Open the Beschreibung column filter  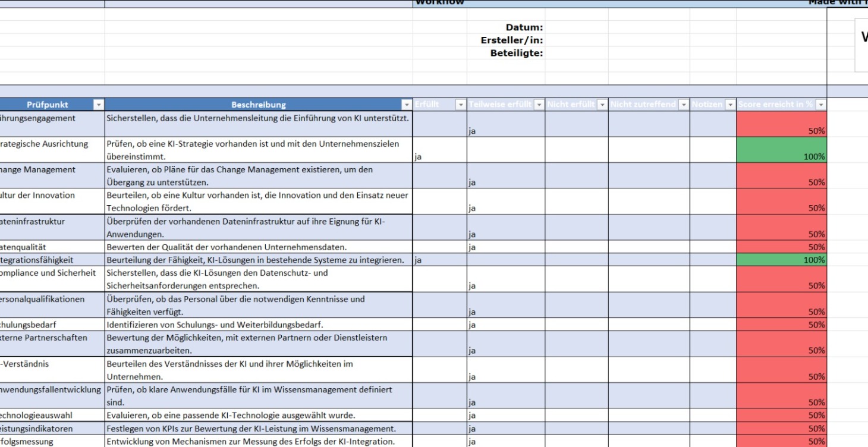coord(407,104)
